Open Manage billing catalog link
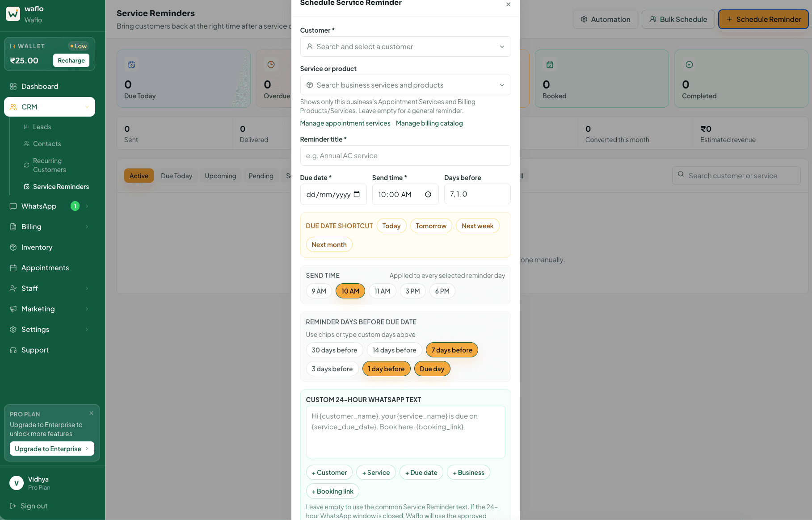This screenshot has height=520, width=812. pos(429,123)
